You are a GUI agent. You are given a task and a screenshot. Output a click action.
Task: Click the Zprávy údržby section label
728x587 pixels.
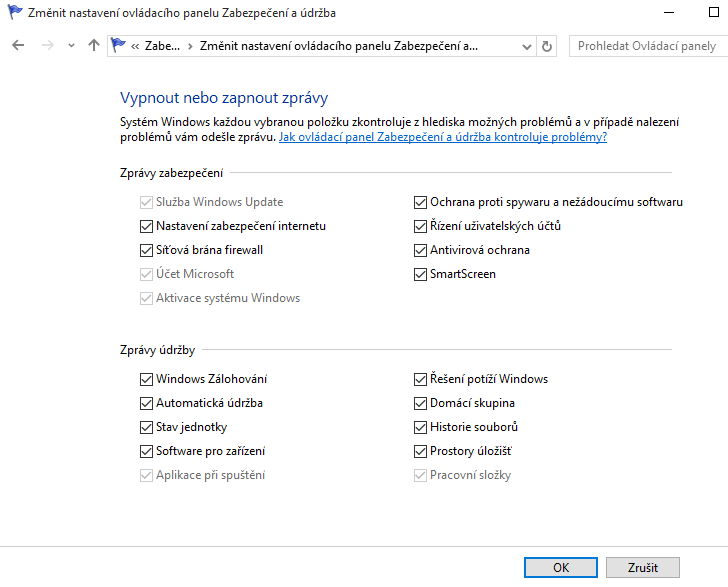(157, 350)
